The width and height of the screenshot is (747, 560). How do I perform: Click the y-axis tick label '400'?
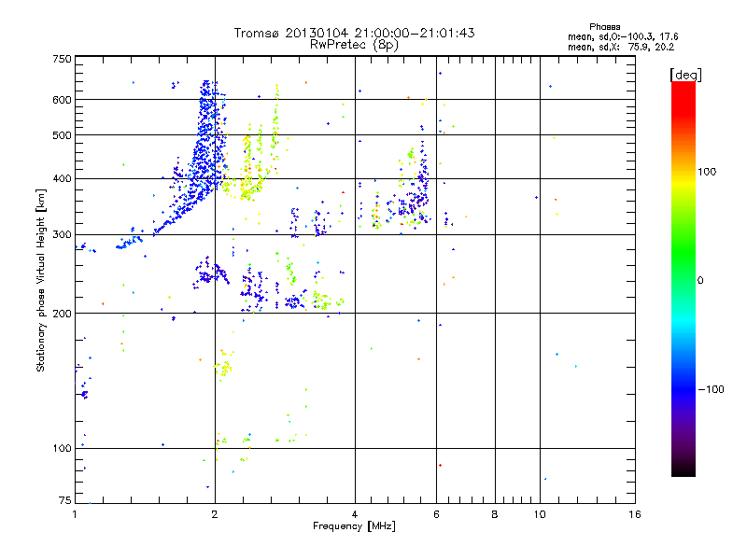point(62,179)
